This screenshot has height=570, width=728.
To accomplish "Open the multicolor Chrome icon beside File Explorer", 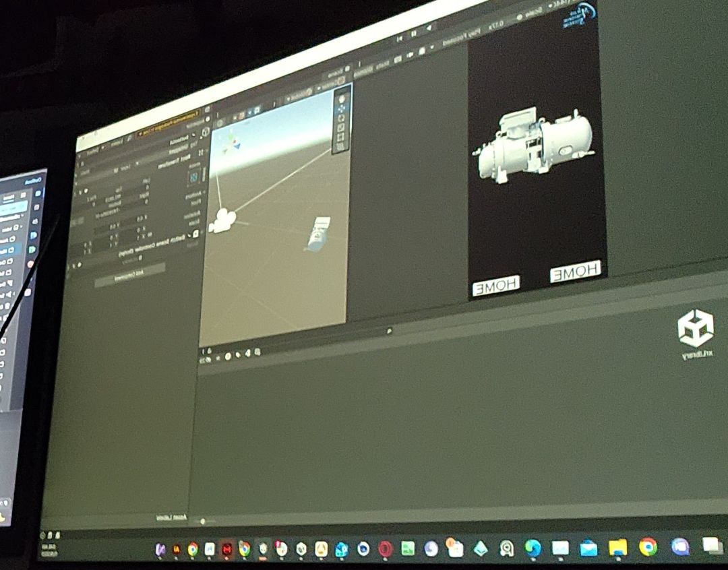I will 648,547.
